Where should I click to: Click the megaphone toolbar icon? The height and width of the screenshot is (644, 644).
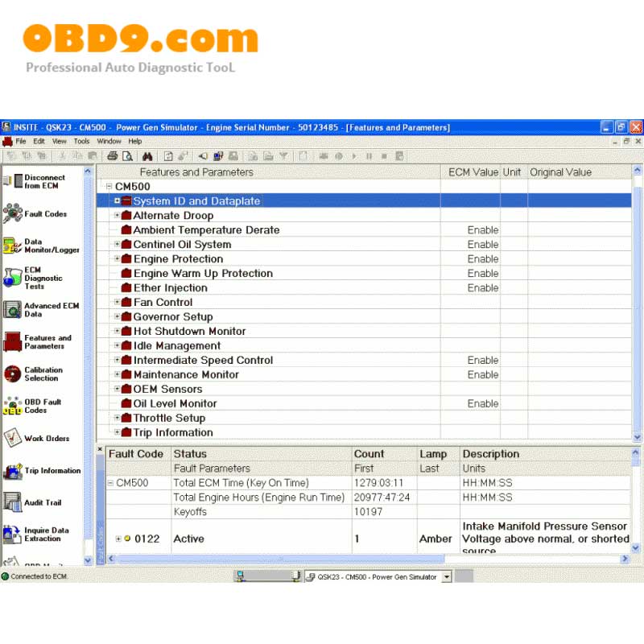pyautogui.click(x=203, y=156)
